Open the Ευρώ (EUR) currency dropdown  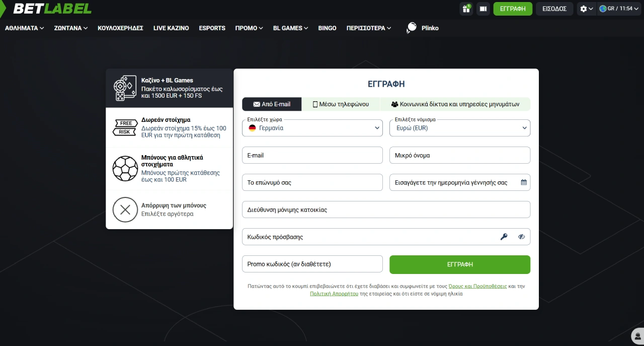[459, 128]
